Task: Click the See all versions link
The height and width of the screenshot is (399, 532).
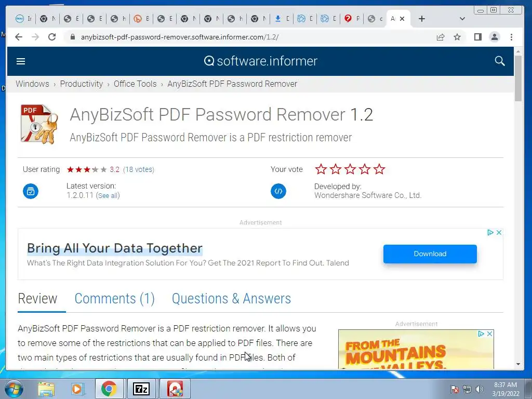Action: click(108, 195)
